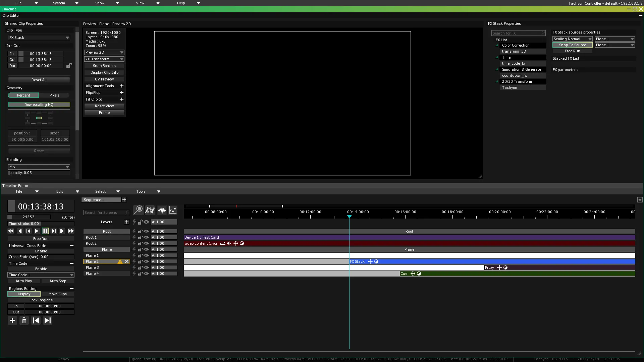
Task: Click the play button in transport controls
Action: pyautogui.click(x=37, y=231)
